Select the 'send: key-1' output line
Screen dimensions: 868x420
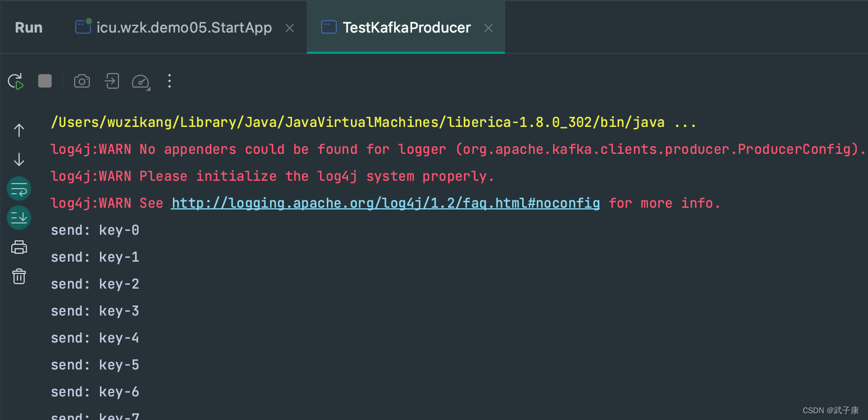click(95, 257)
